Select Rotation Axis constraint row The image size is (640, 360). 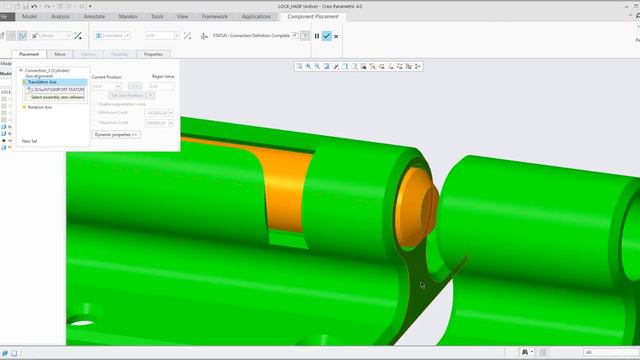pos(40,107)
